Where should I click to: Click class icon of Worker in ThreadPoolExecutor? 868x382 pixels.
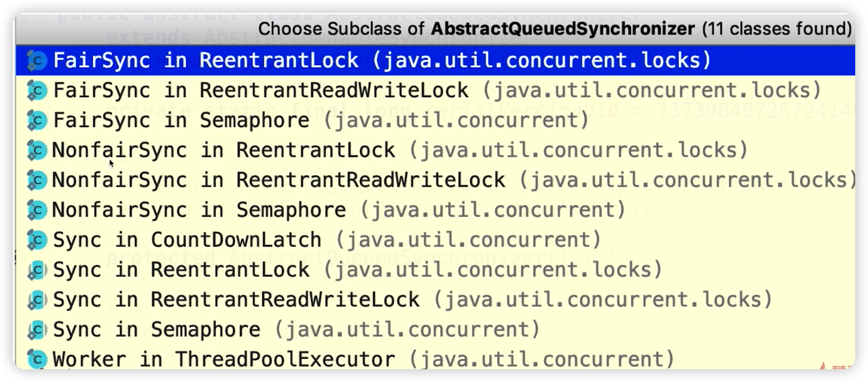pyautogui.click(x=37, y=359)
